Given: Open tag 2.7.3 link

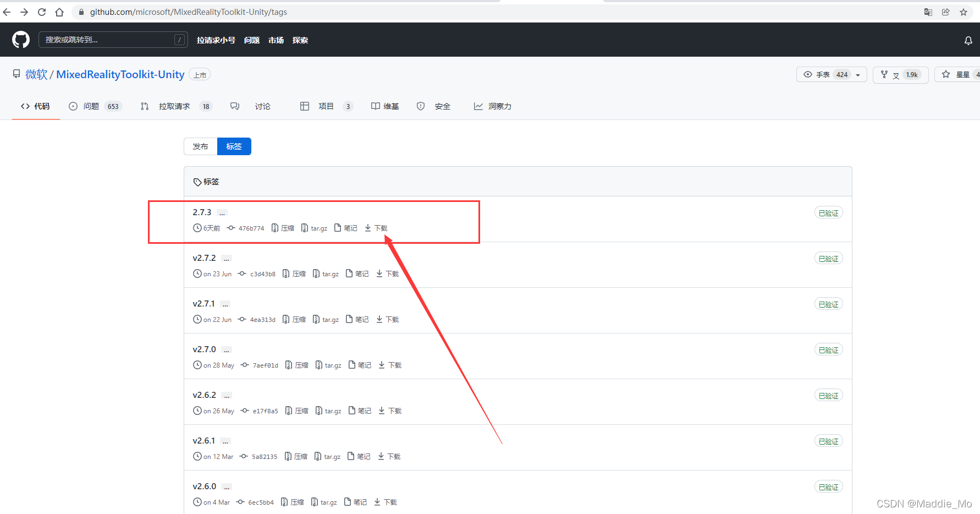Looking at the screenshot, I should (x=202, y=212).
